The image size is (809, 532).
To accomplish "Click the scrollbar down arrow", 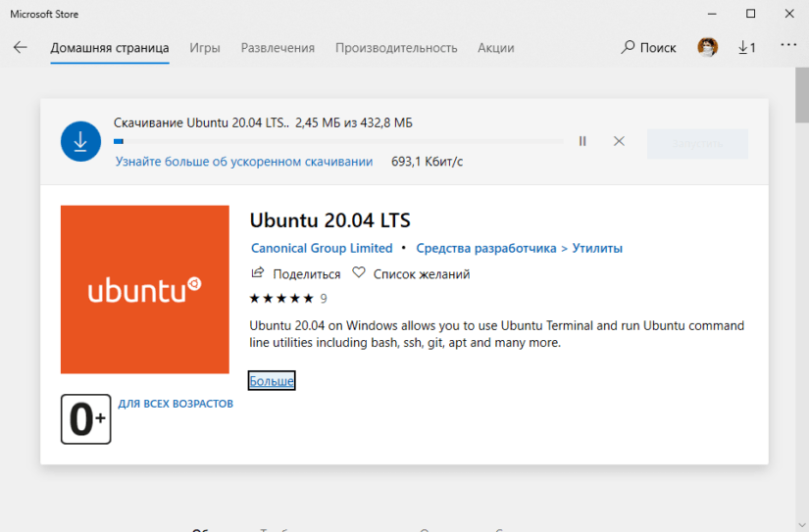I will click(802, 526).
